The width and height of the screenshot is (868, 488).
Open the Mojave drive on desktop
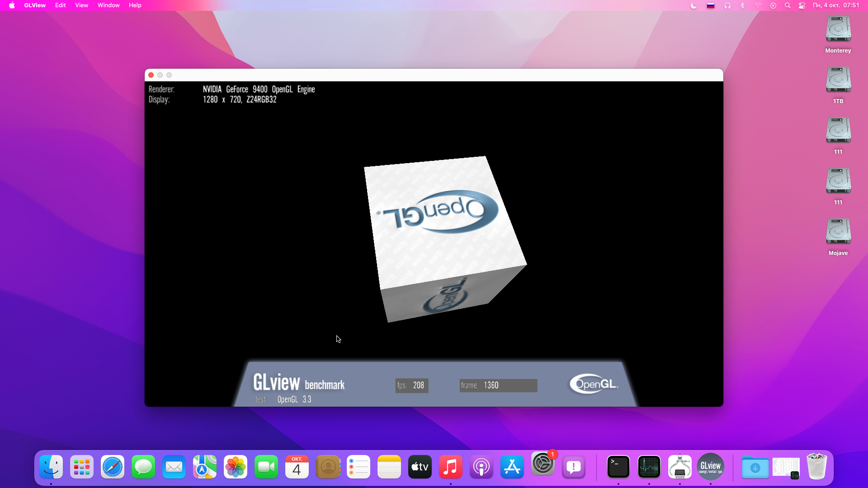(838, 232)
